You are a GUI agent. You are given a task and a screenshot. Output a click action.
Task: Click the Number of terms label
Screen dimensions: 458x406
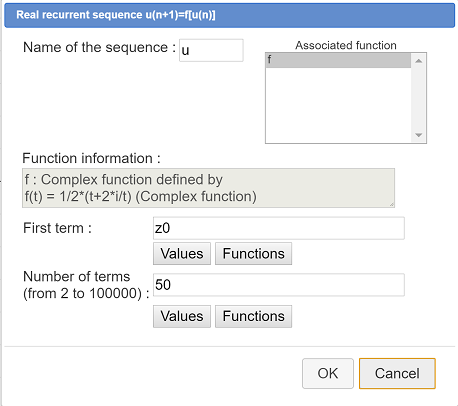[x=86, y=285]
